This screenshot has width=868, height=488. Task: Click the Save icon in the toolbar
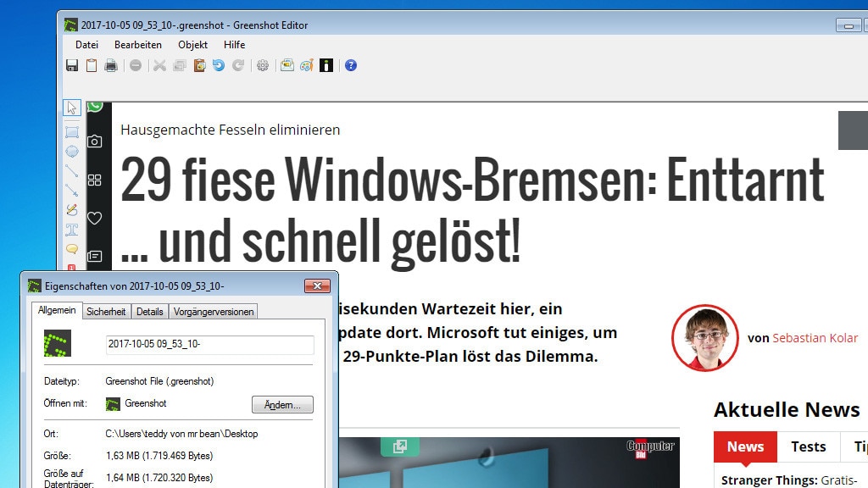[72, 65]
